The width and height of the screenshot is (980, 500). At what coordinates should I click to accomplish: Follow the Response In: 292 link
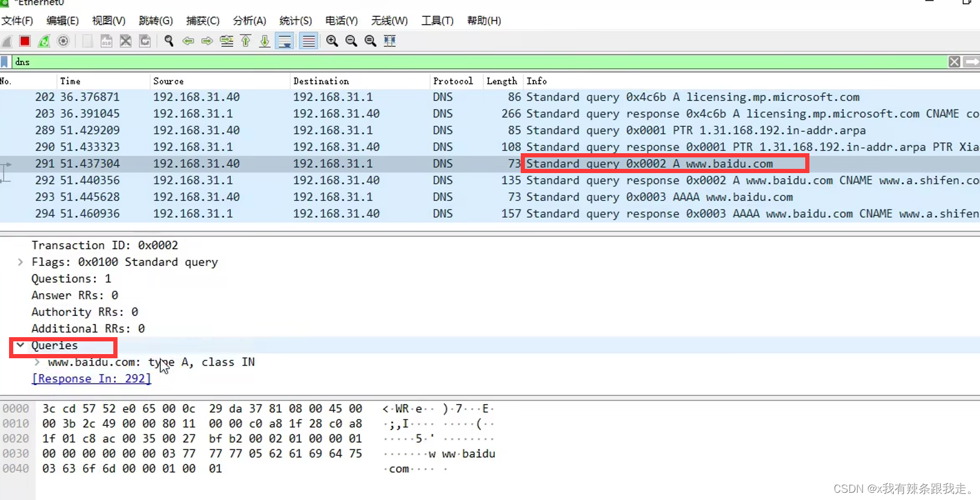[92, 379]
